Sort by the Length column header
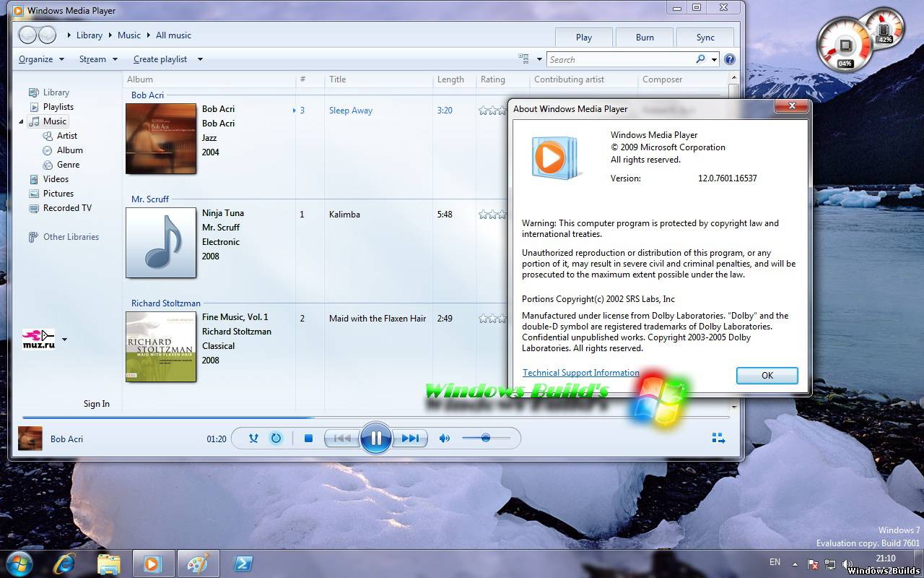The image size is (924, 578). (x=454, y=79)
